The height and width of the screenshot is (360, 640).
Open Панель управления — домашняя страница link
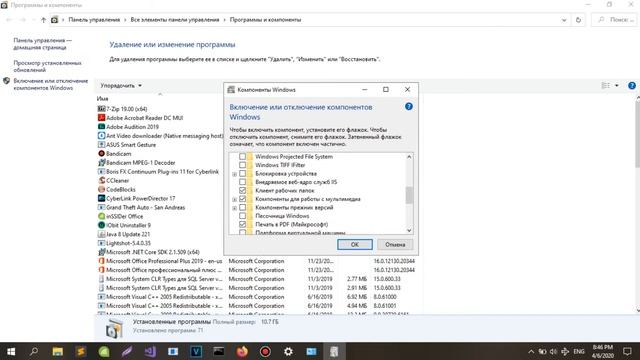tap(42, 44)
